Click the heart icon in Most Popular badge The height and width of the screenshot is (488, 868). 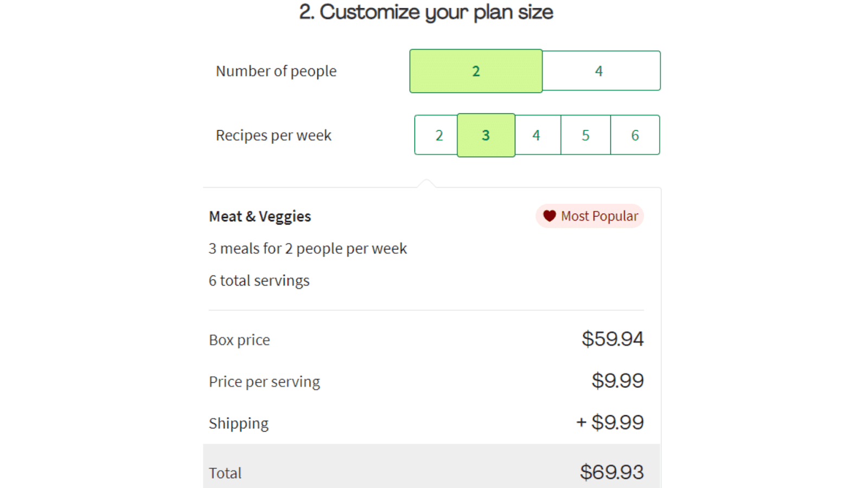[550, 216]
